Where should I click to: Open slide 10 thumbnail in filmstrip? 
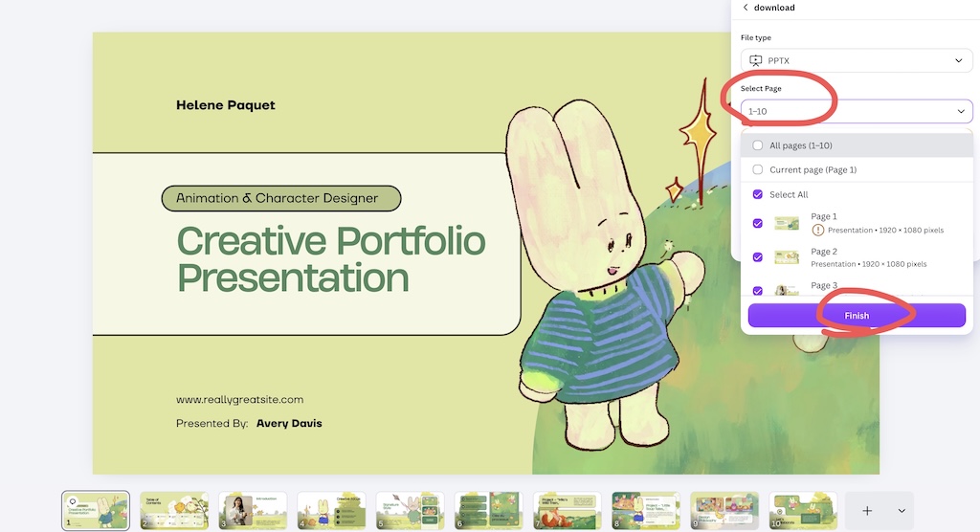coord(803,511)
